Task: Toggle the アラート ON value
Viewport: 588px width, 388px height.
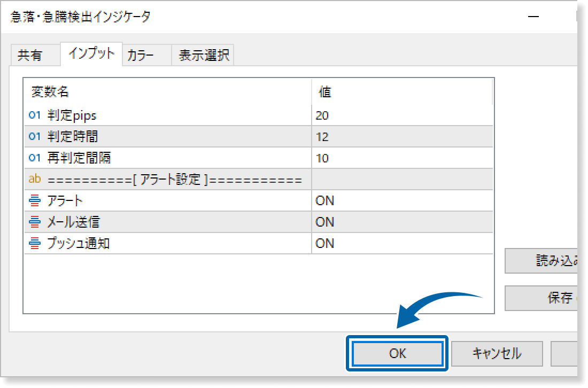Action: point(325,201)
